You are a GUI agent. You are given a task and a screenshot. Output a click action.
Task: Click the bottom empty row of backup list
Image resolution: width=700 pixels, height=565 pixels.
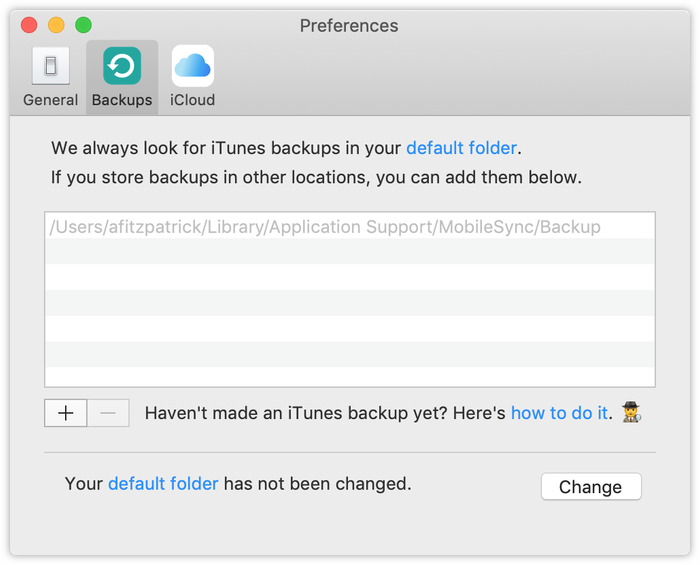349,377
